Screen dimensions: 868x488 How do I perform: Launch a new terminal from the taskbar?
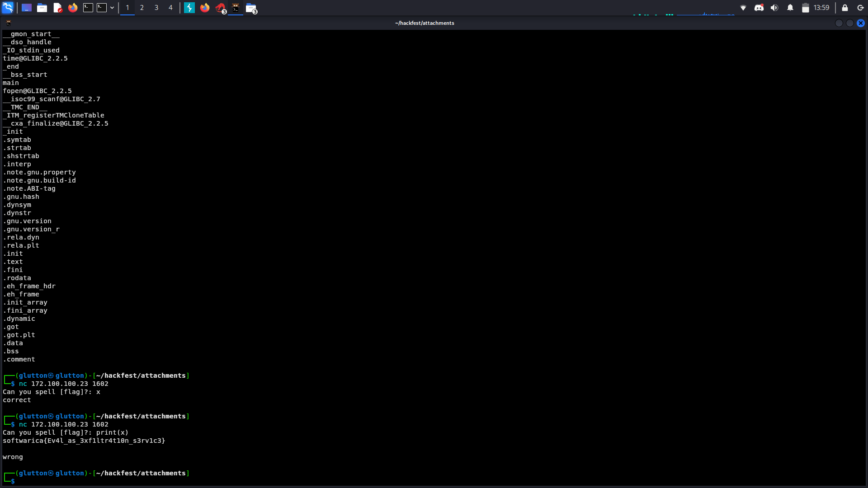(x=88, y=8)
